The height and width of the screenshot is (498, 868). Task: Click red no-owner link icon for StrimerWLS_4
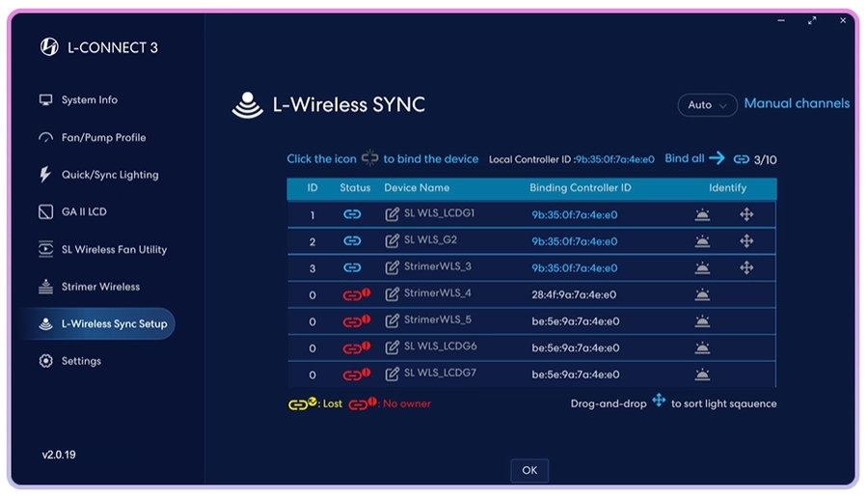coord(356,294)
